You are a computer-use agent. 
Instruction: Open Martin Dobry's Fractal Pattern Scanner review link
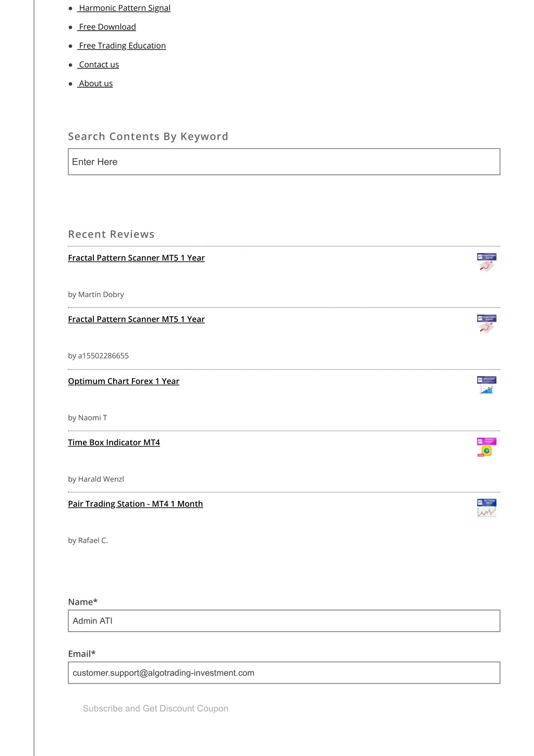[137, 258]
